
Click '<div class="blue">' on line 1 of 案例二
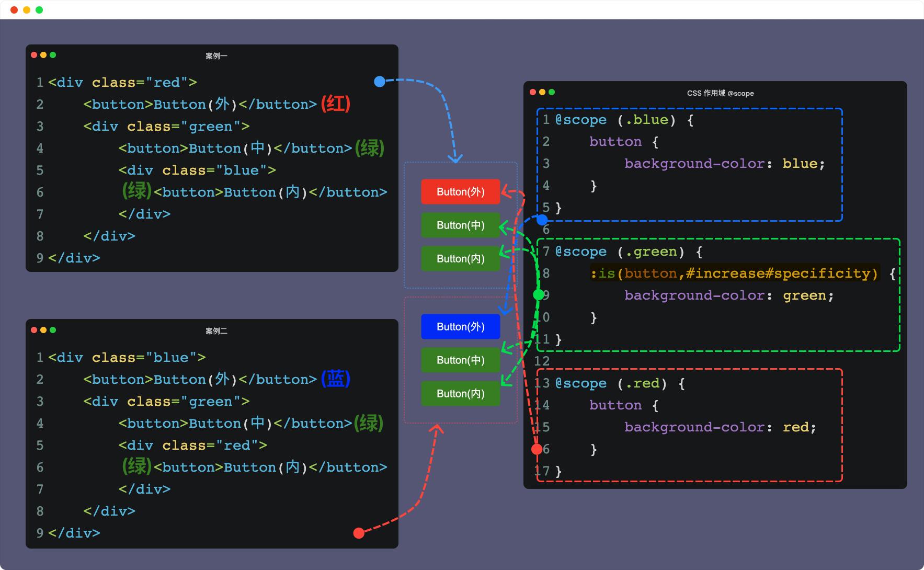tap(127, 358)
